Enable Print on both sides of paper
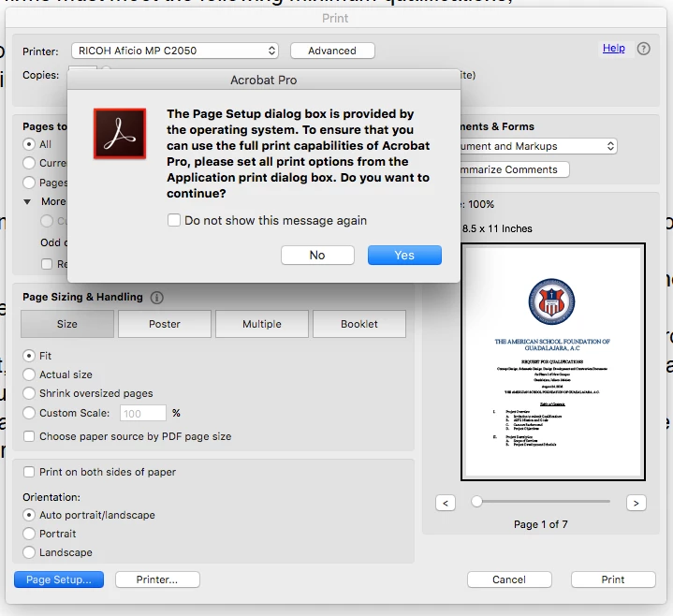Viewport: 673px width, 616px height. tap(29, 472)
